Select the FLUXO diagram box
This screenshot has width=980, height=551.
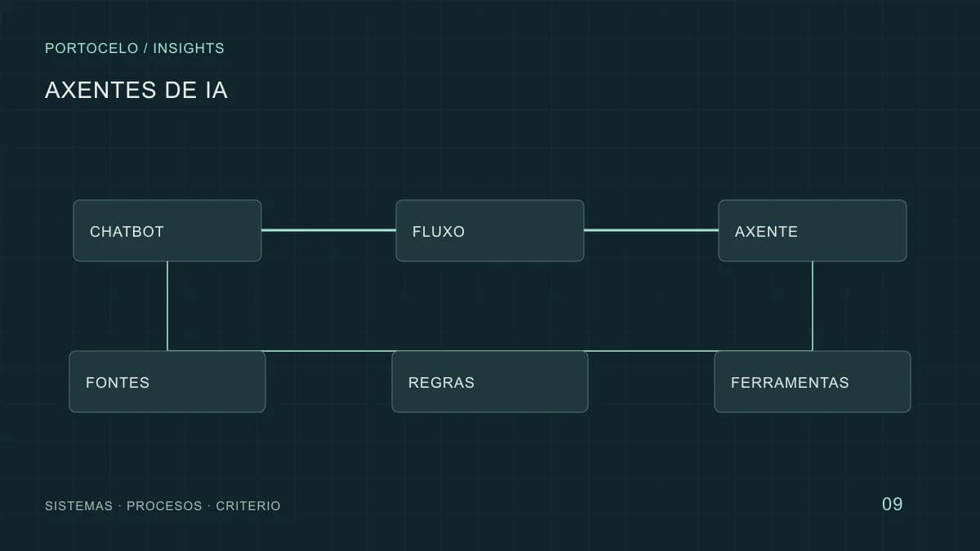(x=490, y=231)
